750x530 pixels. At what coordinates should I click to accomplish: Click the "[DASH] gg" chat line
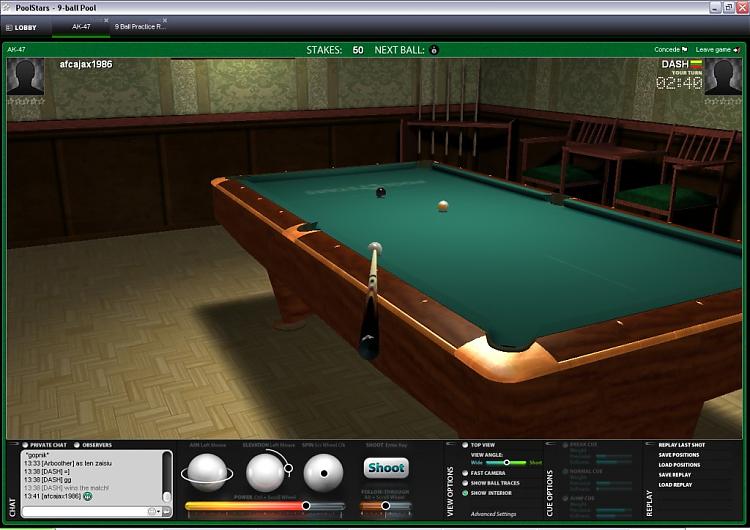pyautogui.click(x=47, y=480)
